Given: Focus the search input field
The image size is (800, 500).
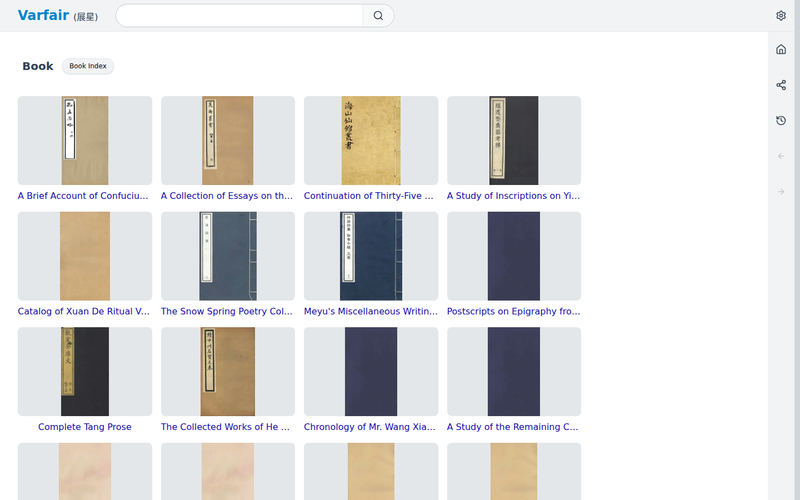Looking at the screenshot, I should [x=239, y=15].
